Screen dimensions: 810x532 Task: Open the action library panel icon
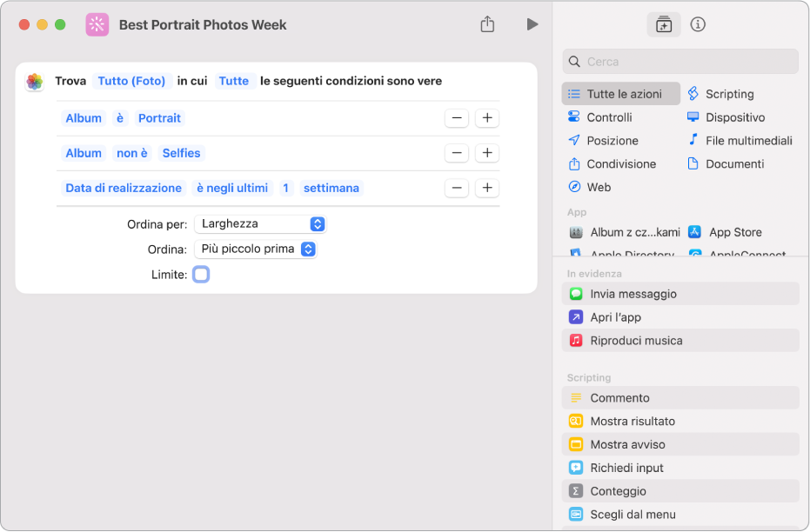[664, 25]
